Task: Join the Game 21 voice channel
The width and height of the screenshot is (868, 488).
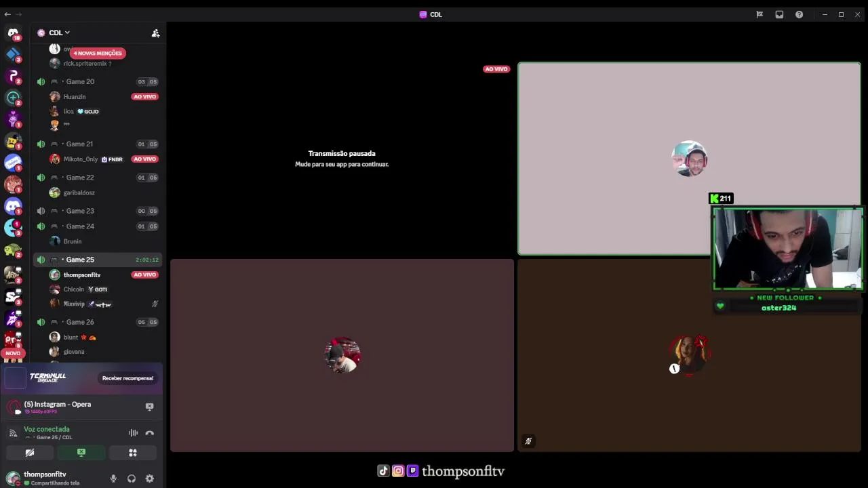Action: pyautogui.click(x=97, y=144)
